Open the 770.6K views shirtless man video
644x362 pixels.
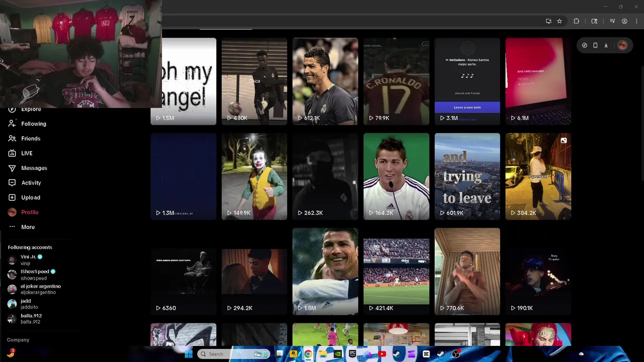[467, 271]
